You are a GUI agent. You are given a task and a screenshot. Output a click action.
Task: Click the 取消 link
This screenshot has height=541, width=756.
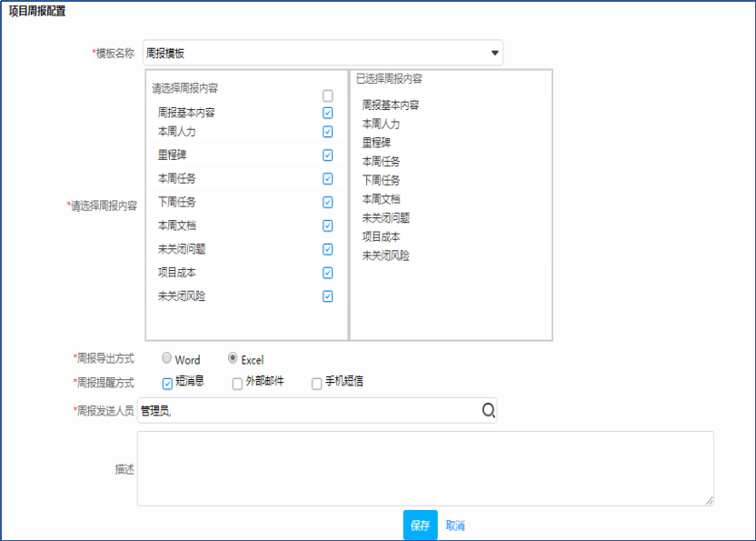pyautogui.click(x=454, y=526)
